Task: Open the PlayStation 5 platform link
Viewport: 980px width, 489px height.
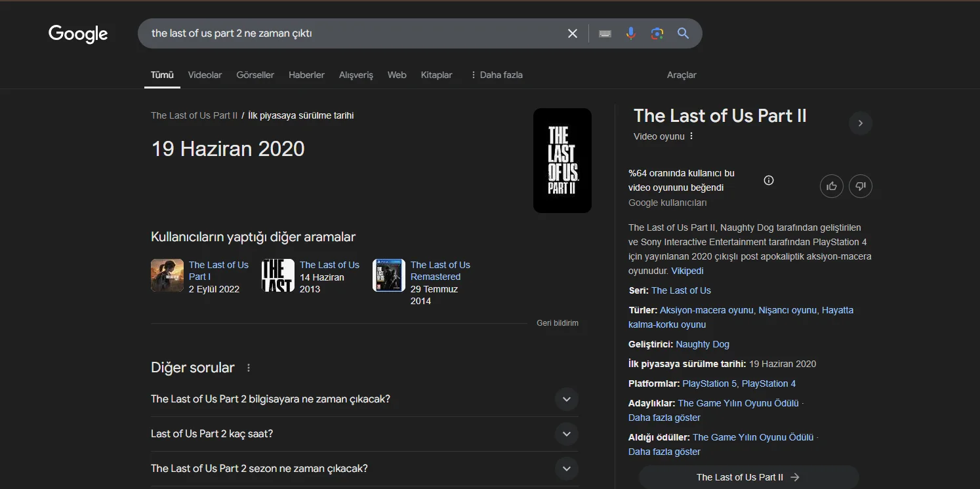Action: tap(710, 383)
